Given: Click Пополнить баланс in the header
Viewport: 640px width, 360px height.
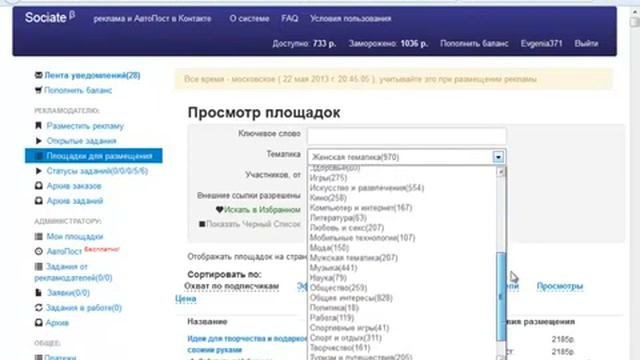Looking at the screenshot, I should click(474, 43).
